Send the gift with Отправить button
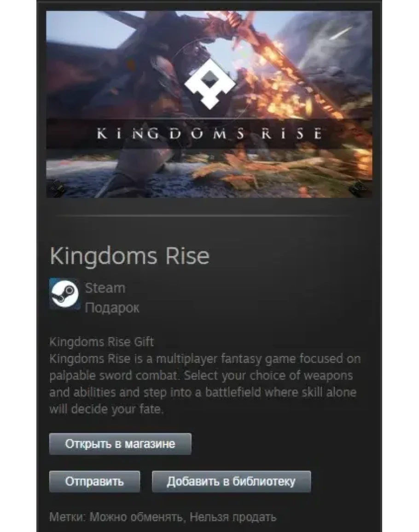Viewport: 419px width, 532px height. click(x=94, y=481)
